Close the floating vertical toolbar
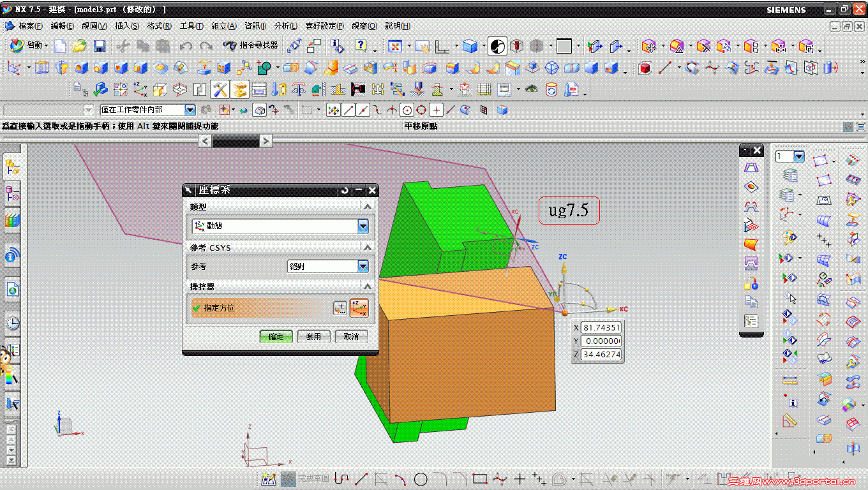Image resolution: width=868 pixels, height=490 pixels. (757, 151)
